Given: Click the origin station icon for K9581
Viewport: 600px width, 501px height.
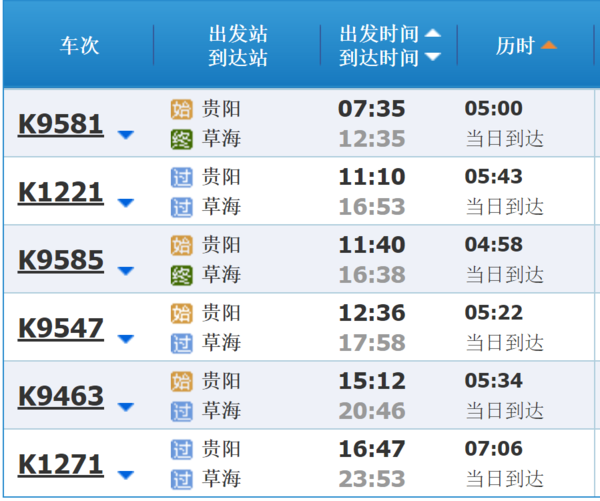Looking at the screenshot, I should pyautogui.click(x=181, y=109).
